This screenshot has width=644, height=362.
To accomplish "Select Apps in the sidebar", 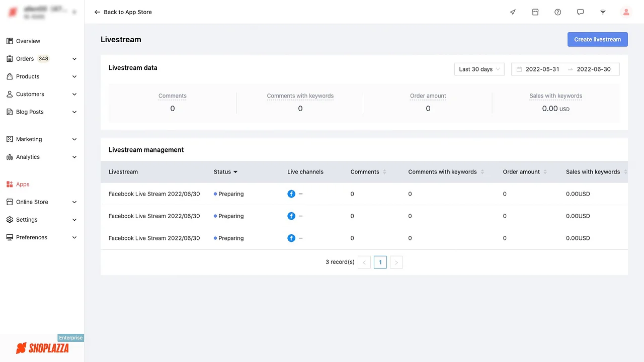I will [x=23, y=185].
